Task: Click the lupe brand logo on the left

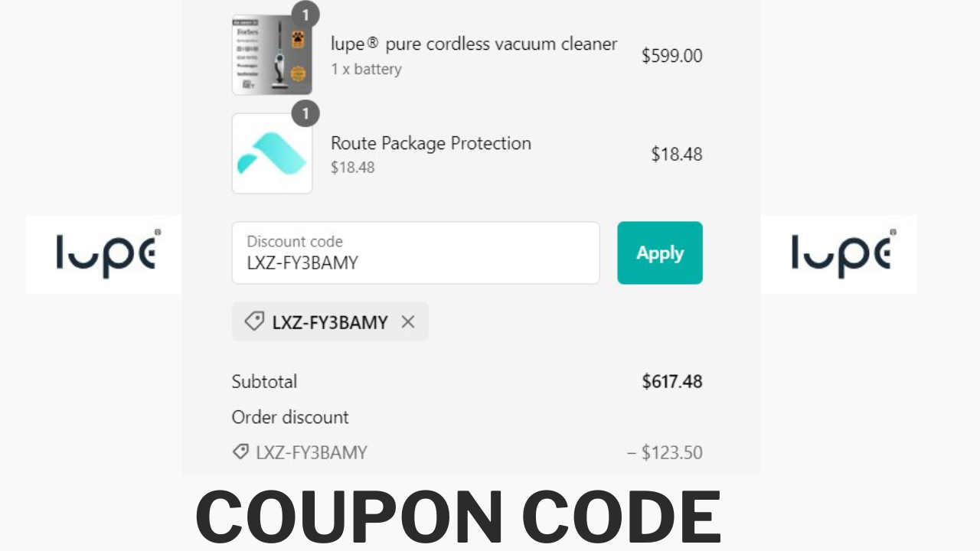Action: click(x=103, y=254)
